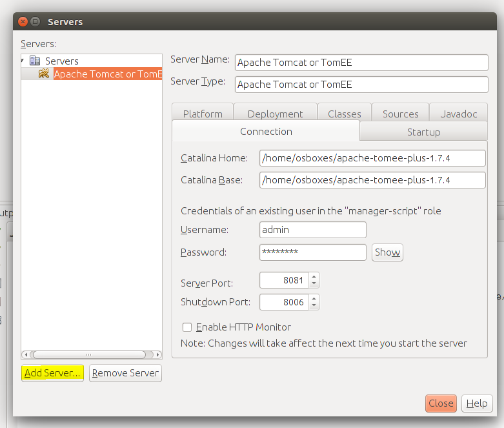Click the server list horizontal scrollbar thumb
Viewport: 504px width, 428px height.
(x=89, y=354)
